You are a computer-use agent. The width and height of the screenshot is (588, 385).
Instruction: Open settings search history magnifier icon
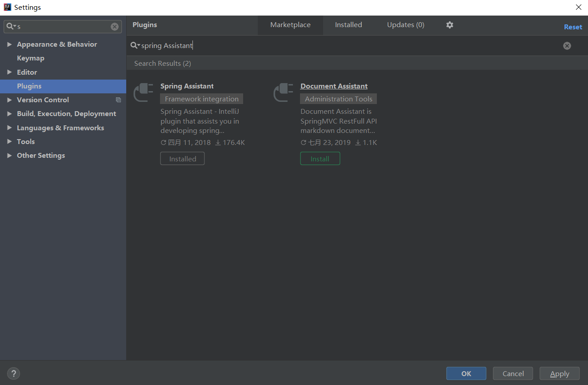11,27
